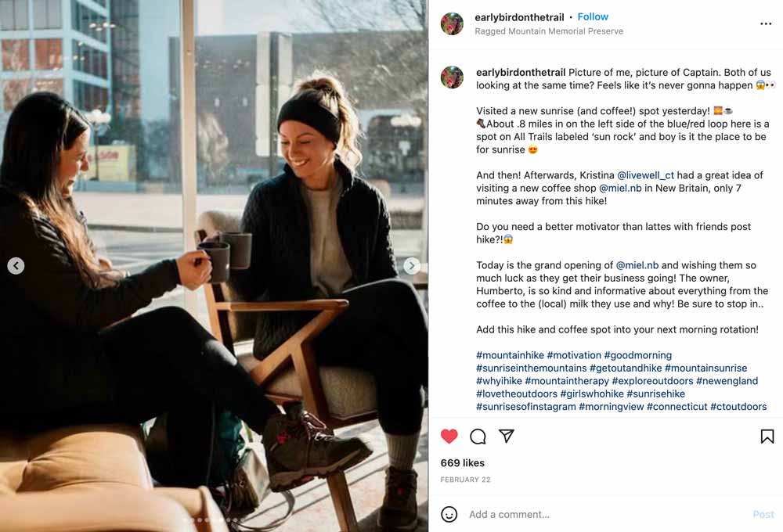Visit the @livewell_ct profile
The image size is (783, 532).
point(646,175)
